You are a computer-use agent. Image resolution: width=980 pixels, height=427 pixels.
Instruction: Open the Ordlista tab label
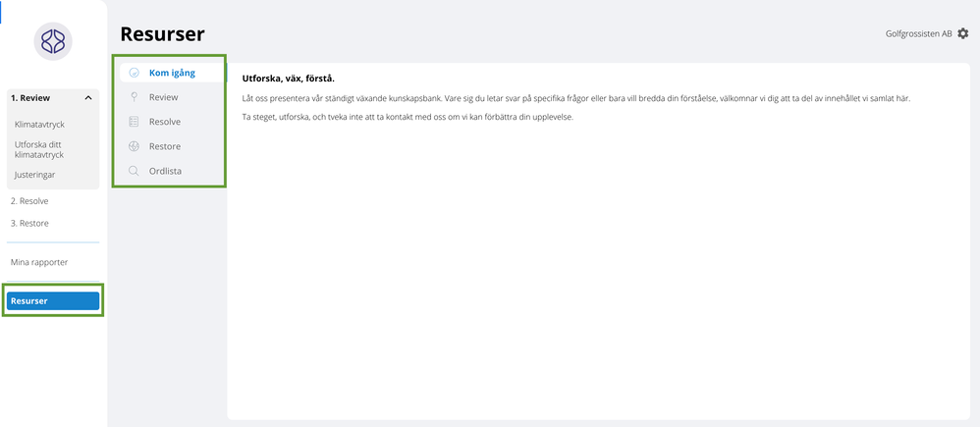pos(165,171)
